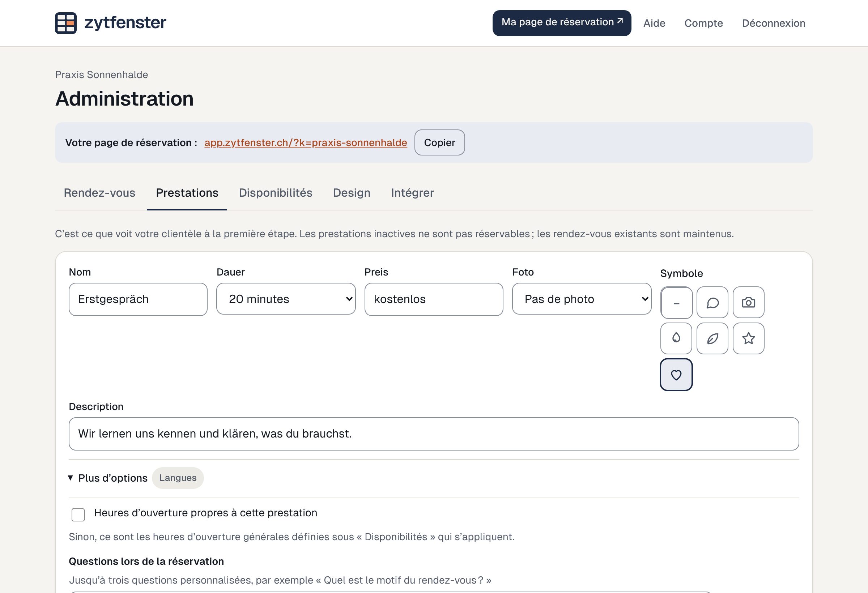Viewport: 868px width, 593px height.
Task: Open the Dauer duration dropdown
Action: (x=286, y=299)
